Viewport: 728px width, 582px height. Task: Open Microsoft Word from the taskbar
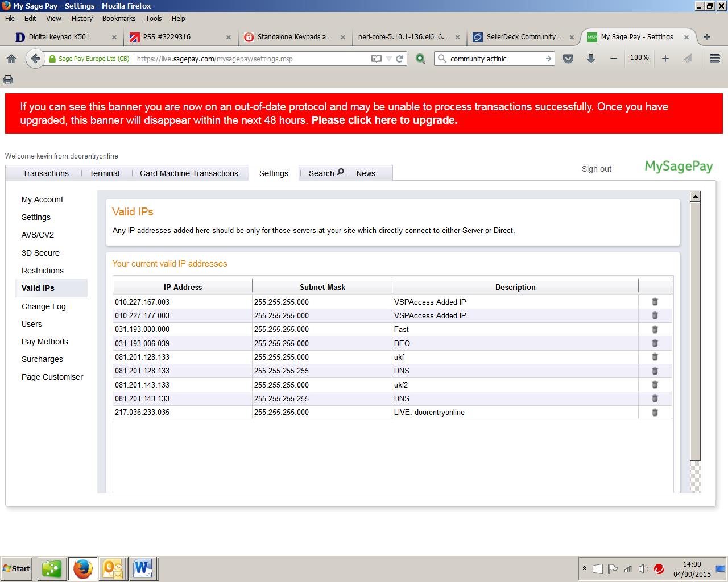[x=143, y=568]
